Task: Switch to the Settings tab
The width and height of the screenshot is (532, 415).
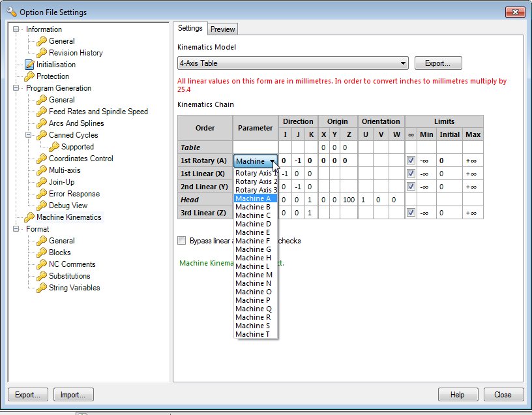Action: (190, 28)
